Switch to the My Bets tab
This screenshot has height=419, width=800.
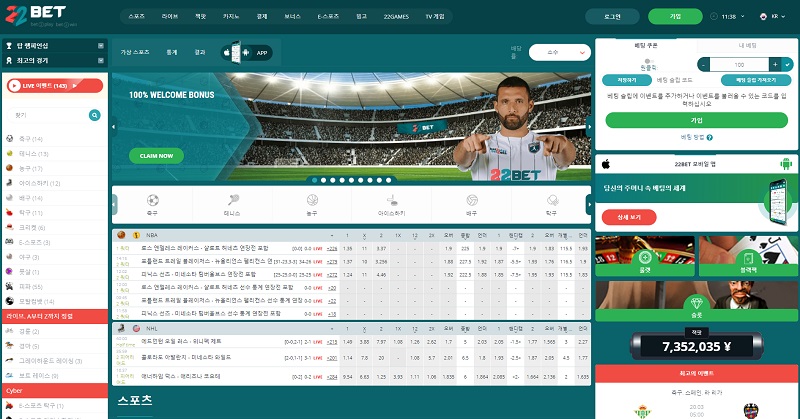pos(747,45)
